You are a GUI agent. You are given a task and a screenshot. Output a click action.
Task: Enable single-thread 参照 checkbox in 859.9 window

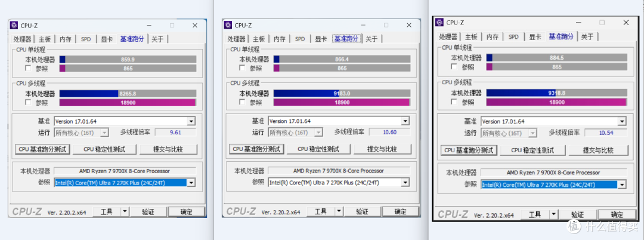28,68
